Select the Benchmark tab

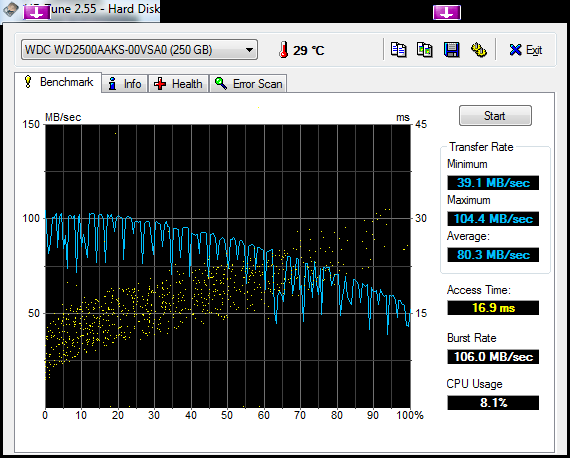[x=58, y=82]
